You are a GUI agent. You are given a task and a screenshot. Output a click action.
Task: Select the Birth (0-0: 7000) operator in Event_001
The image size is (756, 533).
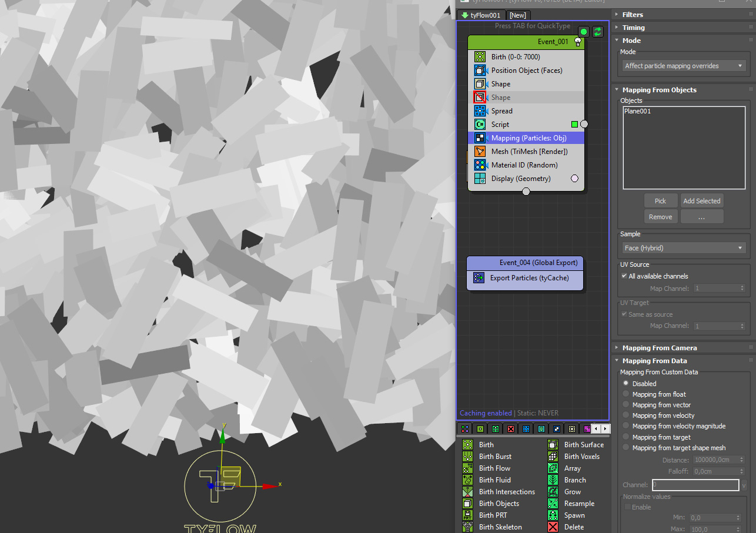click(x=526, y=57)
